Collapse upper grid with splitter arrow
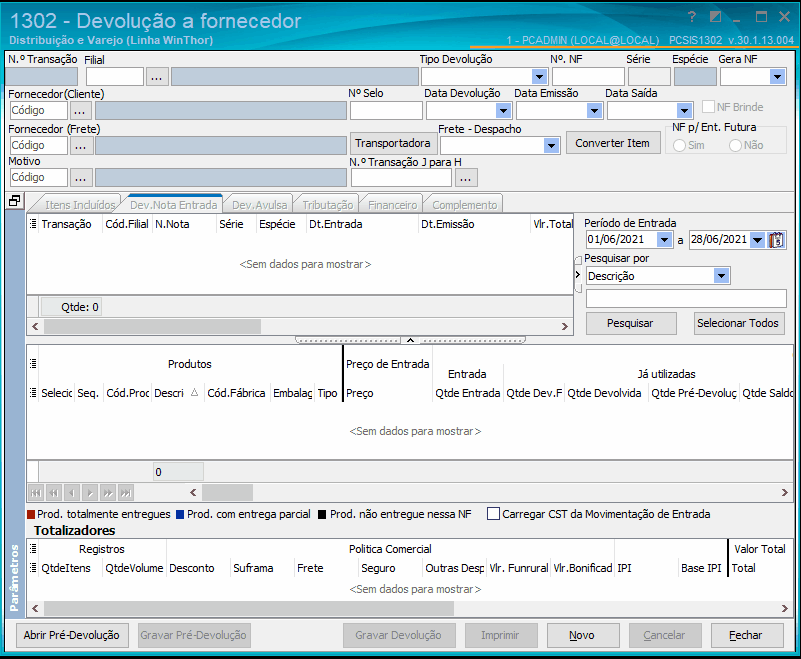 410,340
